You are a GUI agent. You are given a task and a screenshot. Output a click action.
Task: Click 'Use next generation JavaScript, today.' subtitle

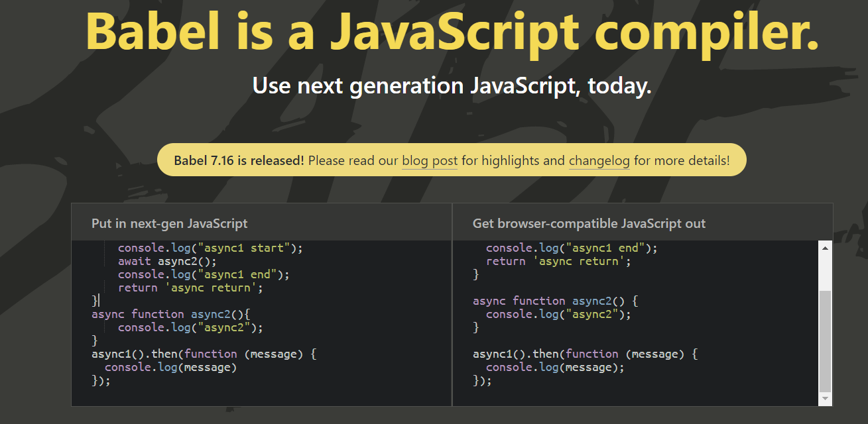coord(452,86)
